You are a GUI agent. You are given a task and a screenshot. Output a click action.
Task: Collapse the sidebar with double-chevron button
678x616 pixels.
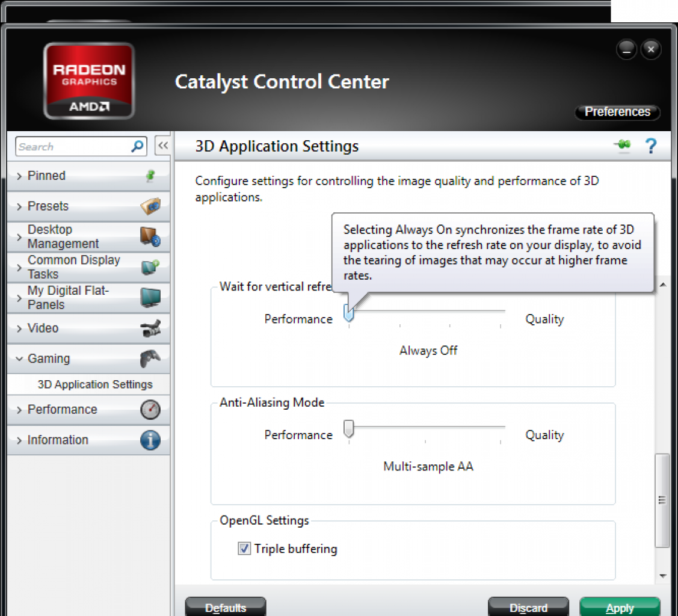[x=163, y=146]
